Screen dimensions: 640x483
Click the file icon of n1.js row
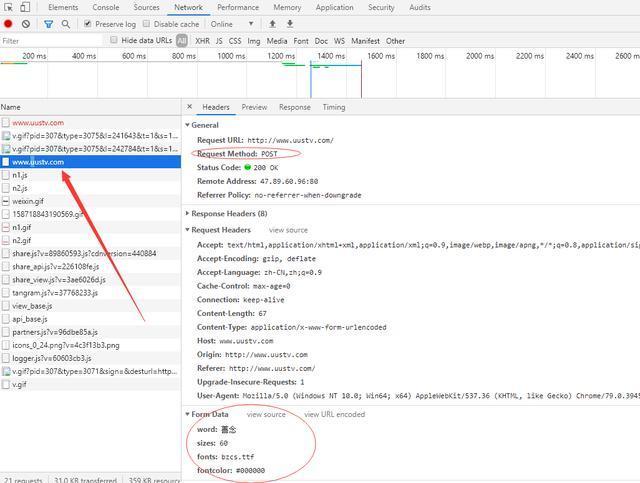(x=6, y=175)
